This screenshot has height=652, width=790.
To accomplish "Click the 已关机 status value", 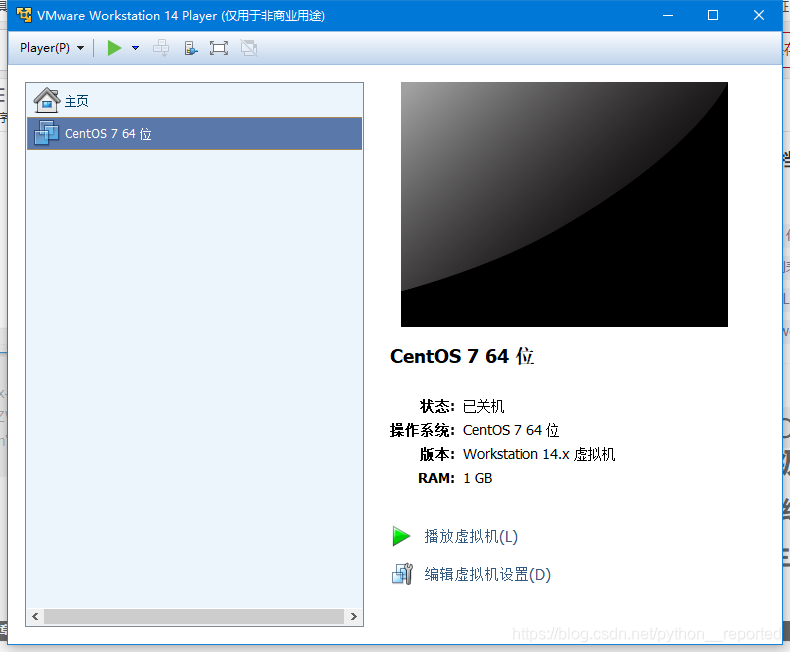I will pos(484,406).
